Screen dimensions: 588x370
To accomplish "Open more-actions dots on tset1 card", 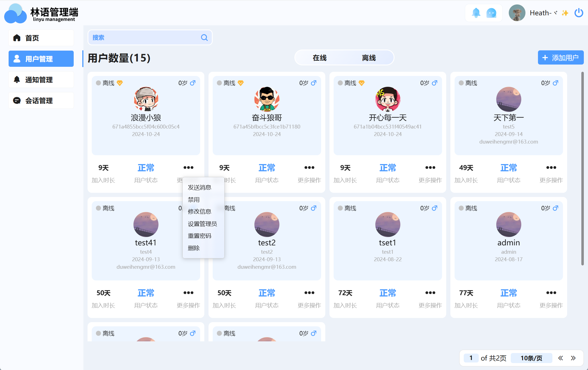I will [x=430, y=293].
